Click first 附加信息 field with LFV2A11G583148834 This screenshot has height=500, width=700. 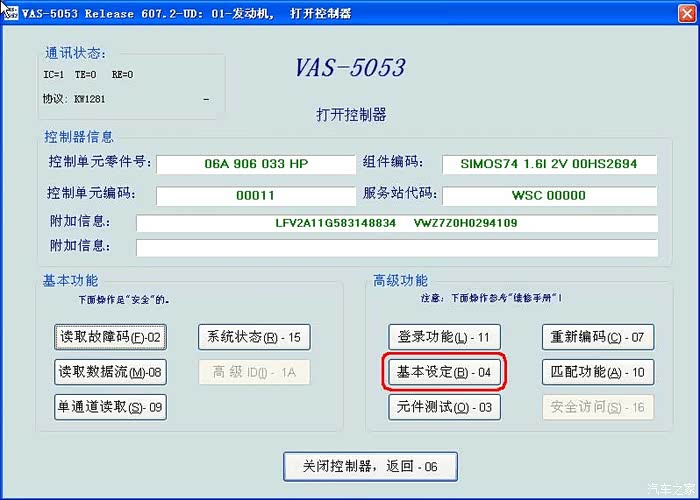pyautogui.click(x=397, y=223)
